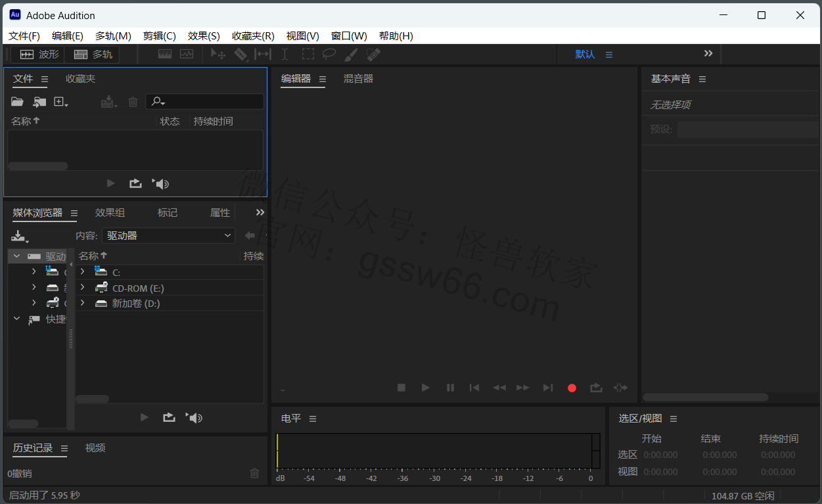This screenshot has width=822, height=504.
Task: Open the 效果(S) menu
Action: 204,36
